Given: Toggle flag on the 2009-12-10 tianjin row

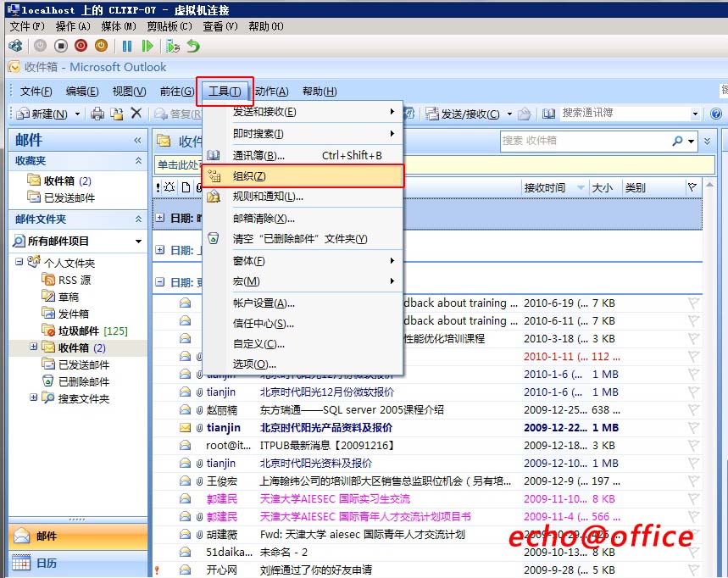Looking at the screenshot, I should (x=693, y=463).
